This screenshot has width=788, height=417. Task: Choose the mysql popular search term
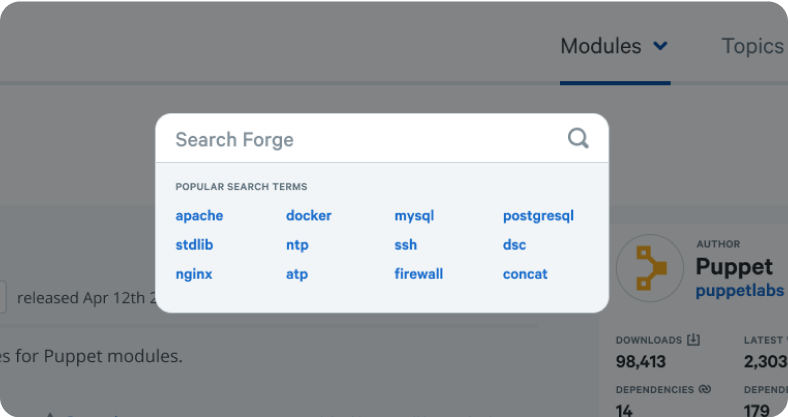coord(414,215)
